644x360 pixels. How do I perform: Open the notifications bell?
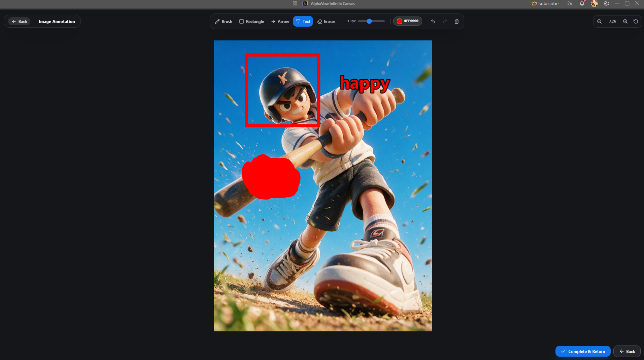tap(582, 3)
